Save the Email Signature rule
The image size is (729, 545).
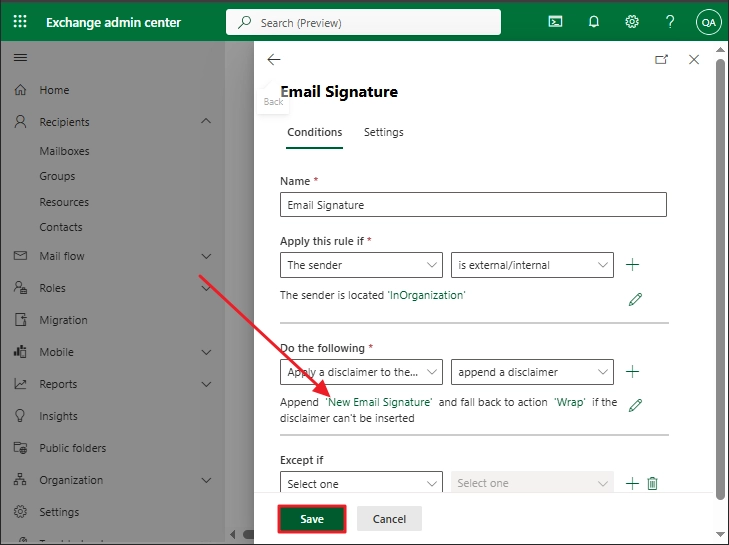[x=312, y=519]
